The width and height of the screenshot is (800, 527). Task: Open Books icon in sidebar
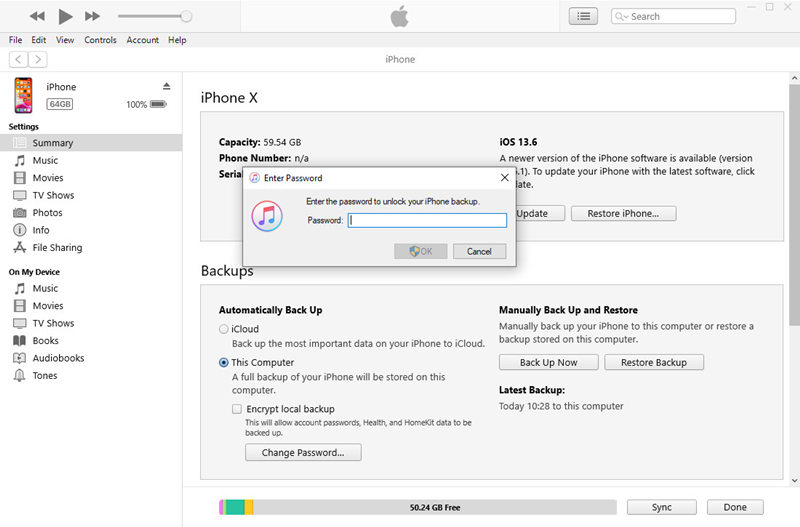click(x=19, y=341)
